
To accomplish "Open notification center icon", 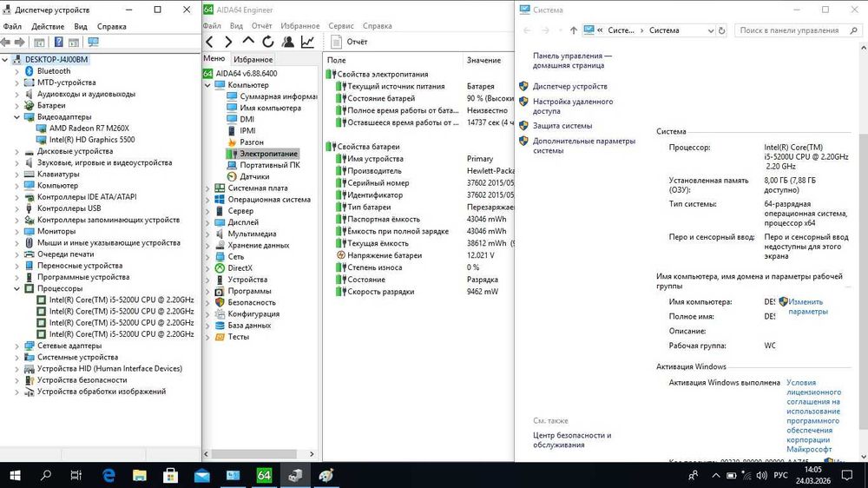I will coord(847,475).
